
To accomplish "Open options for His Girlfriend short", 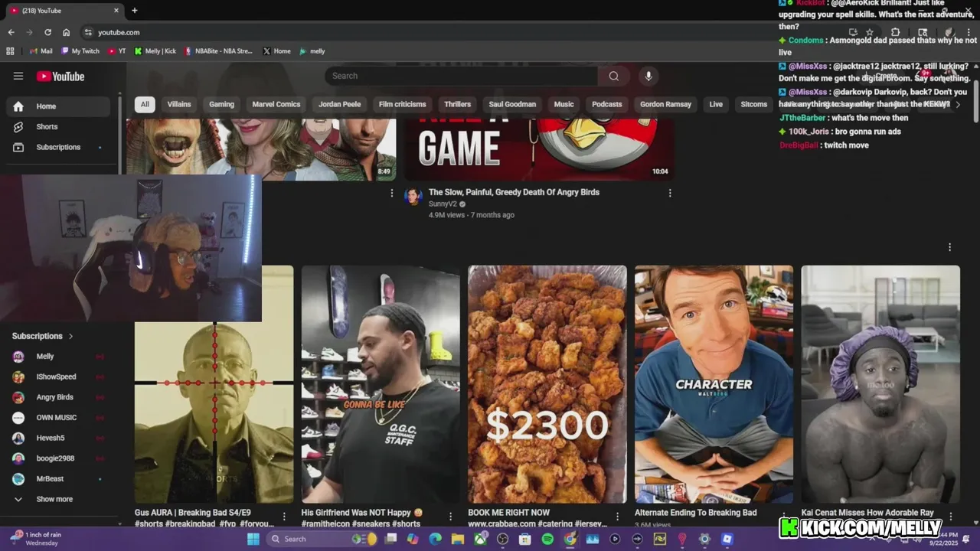I will [x=450, y=517].
